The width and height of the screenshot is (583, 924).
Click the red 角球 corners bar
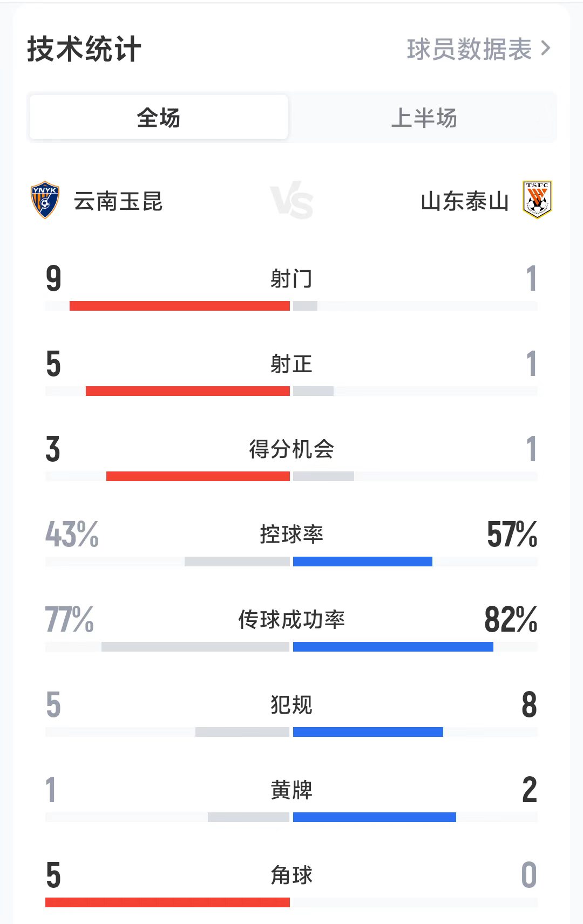(167, 902)
